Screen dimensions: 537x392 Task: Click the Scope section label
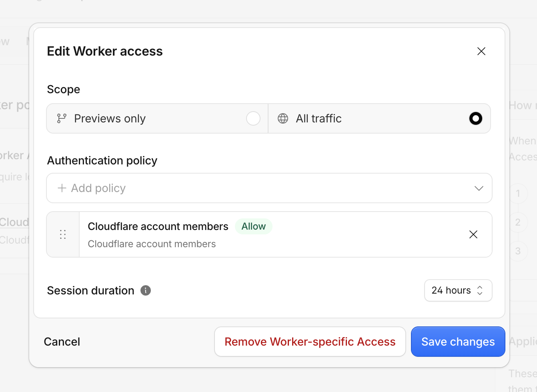coord(64,89)
